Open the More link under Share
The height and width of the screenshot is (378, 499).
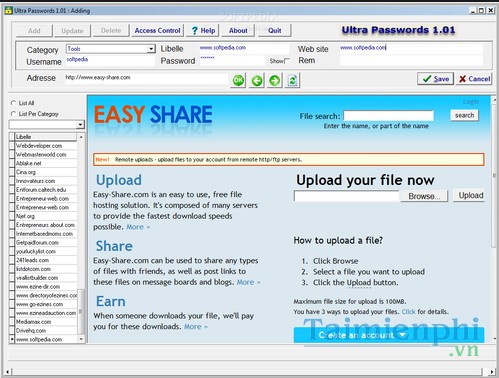tap(248, 282)
